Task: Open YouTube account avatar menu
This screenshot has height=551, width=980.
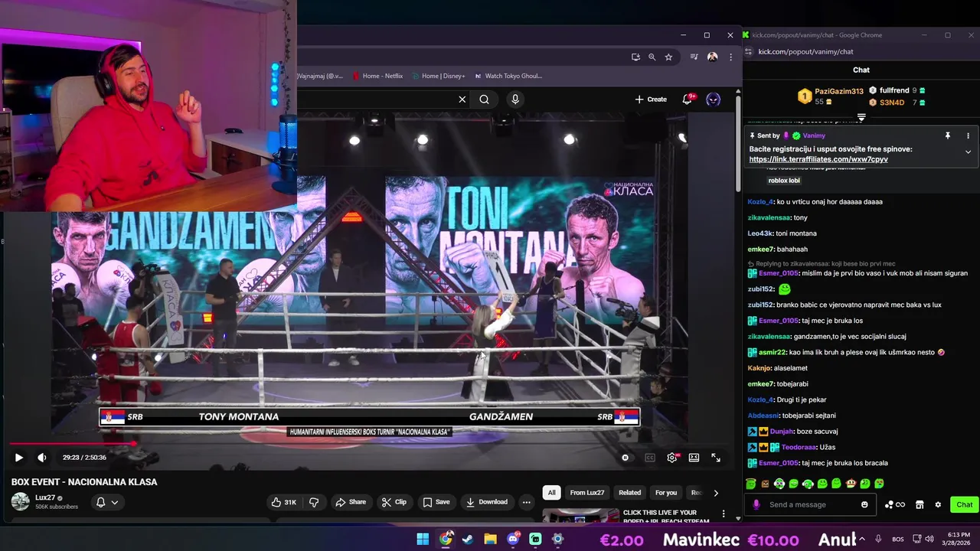Action: pyautogui.click(x=714, y=99)
